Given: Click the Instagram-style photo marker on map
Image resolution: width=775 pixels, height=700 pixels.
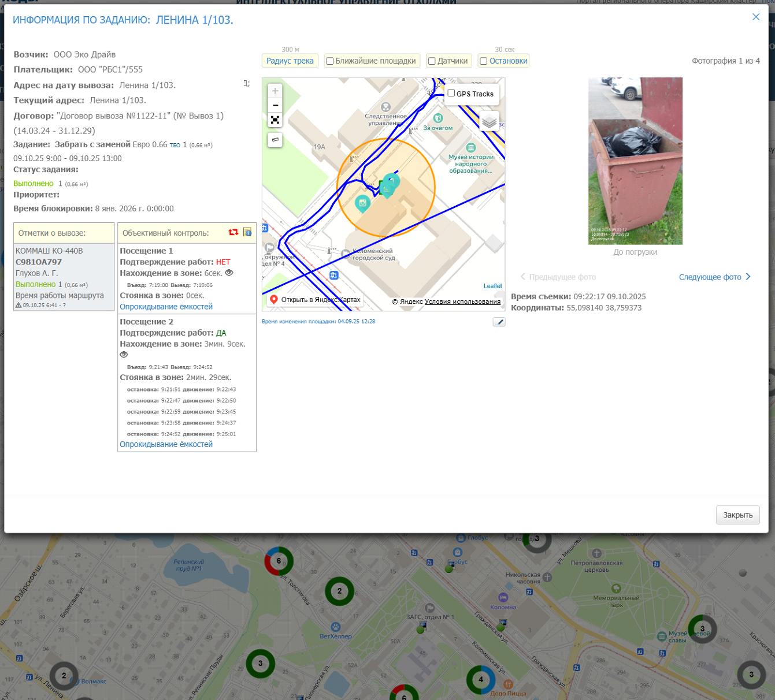Looking at the screenshot, I should [362, 203].
